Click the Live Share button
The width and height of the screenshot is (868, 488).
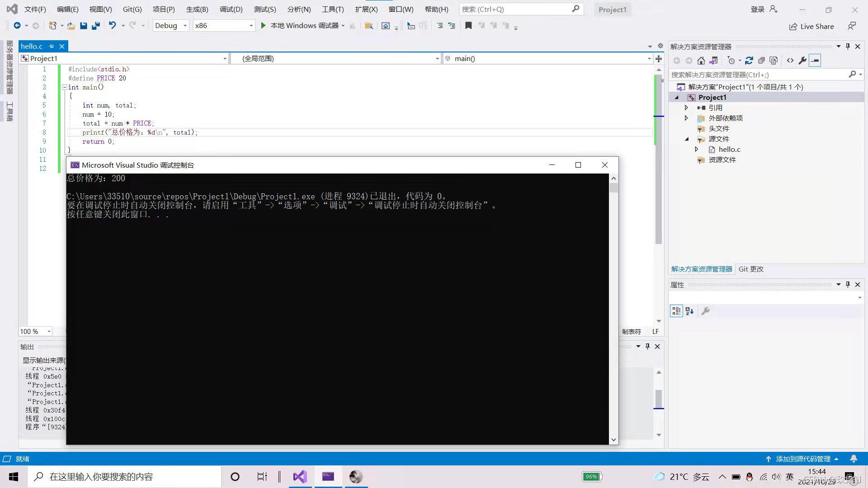click(811, 26)
